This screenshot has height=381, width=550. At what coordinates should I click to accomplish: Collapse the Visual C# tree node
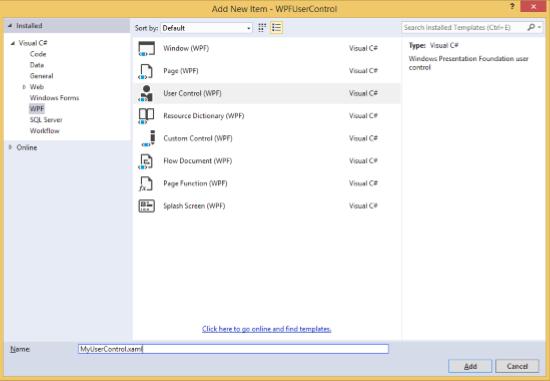coord(13,44)
